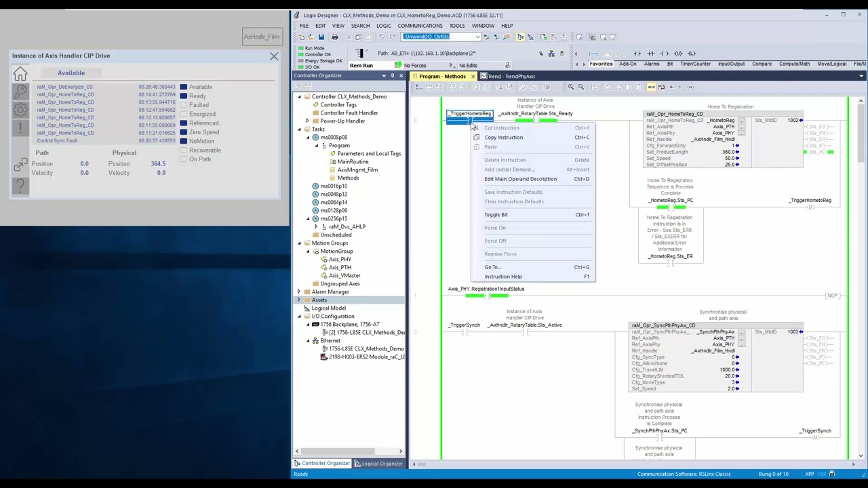Screen dimensions: 868x488
Task: Click the Open file icon in the toolbar
Action: tap(311, 37)
